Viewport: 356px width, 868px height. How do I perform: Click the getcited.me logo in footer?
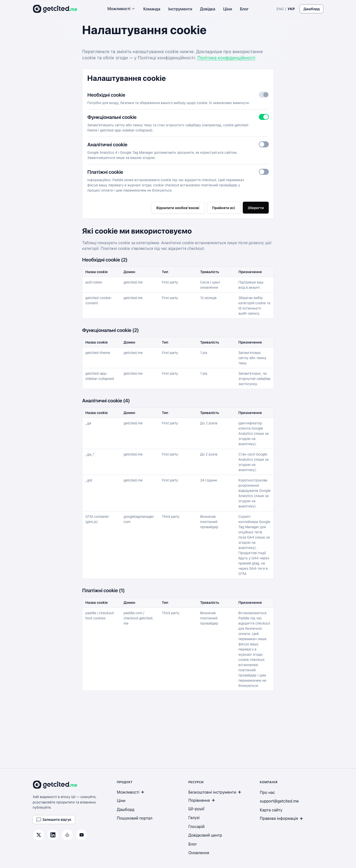pos(55,784)
